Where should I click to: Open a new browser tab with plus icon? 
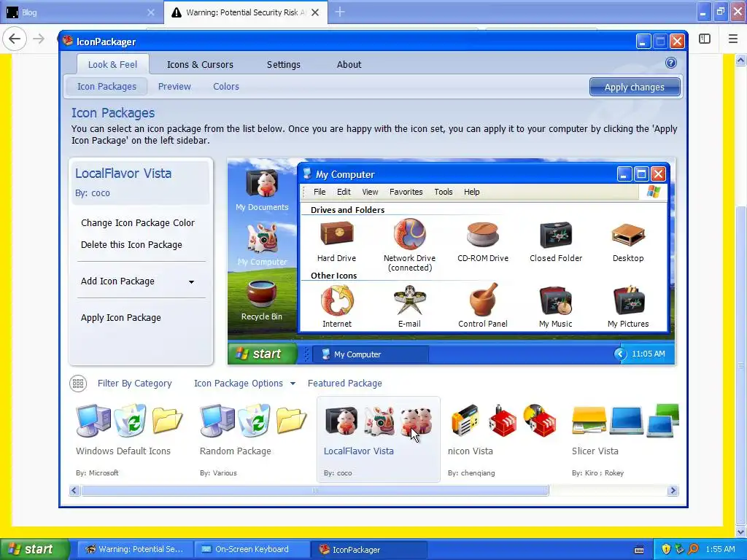tap(340, 12)
